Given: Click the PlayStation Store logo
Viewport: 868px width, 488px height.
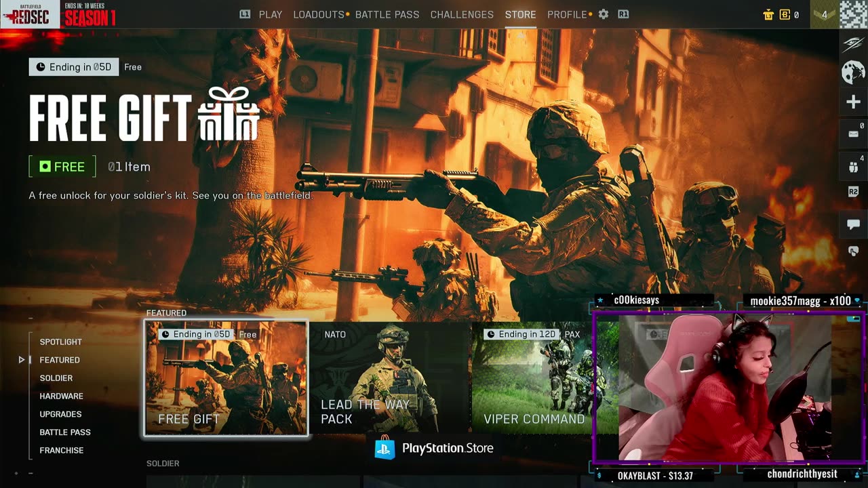Looking at the screenshot, I should [x=434, y=448].
